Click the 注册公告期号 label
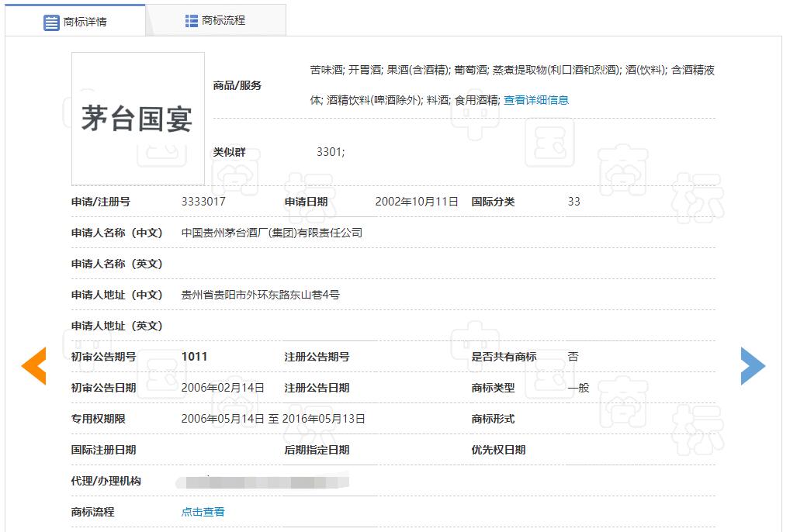 tap(317, 357)
